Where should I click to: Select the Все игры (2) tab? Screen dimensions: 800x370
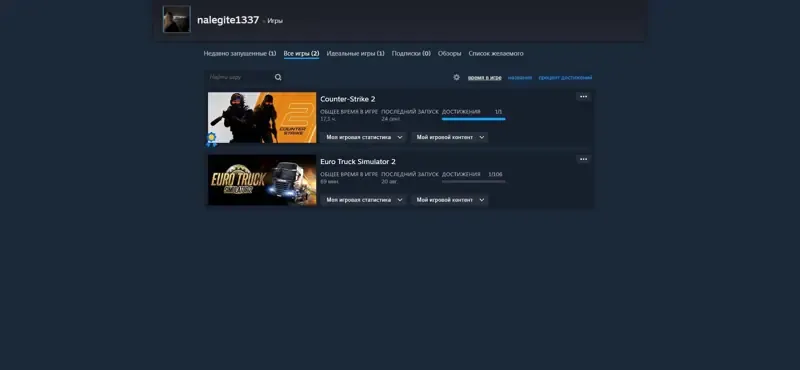[x=302, y=54]
